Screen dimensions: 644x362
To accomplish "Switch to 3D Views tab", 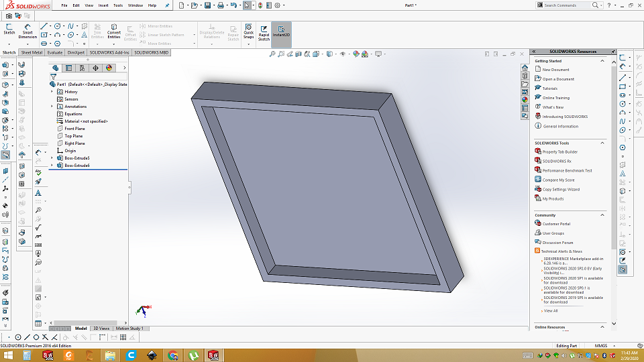I will click(101, 328).
